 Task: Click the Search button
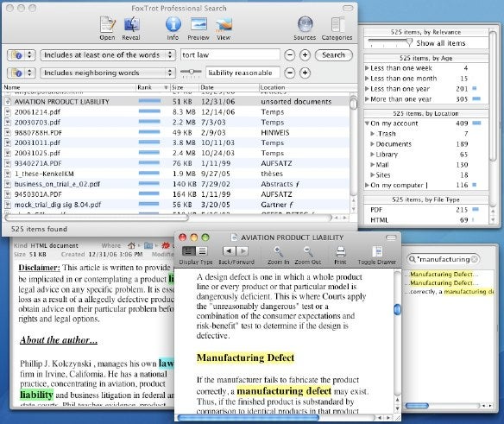333,55
